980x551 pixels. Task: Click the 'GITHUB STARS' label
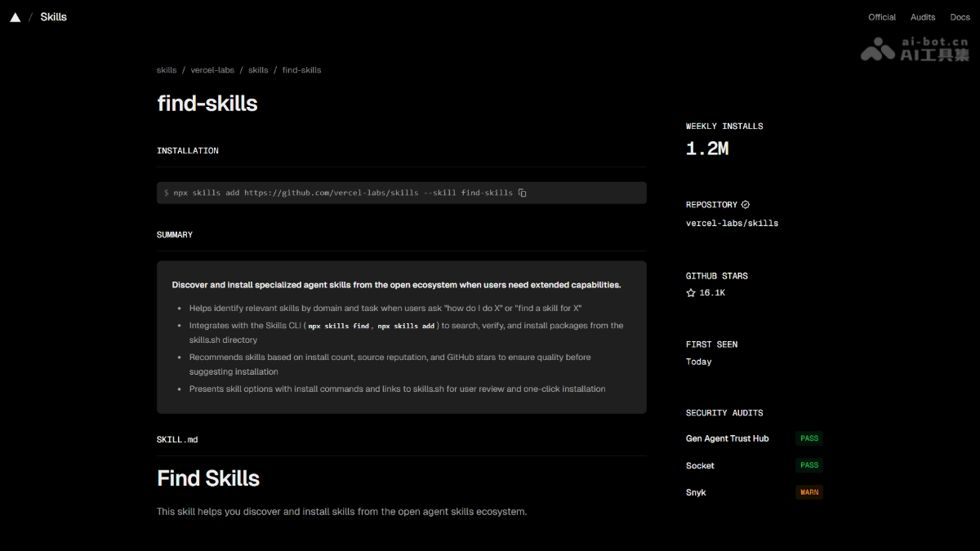[x=717, y=276]
